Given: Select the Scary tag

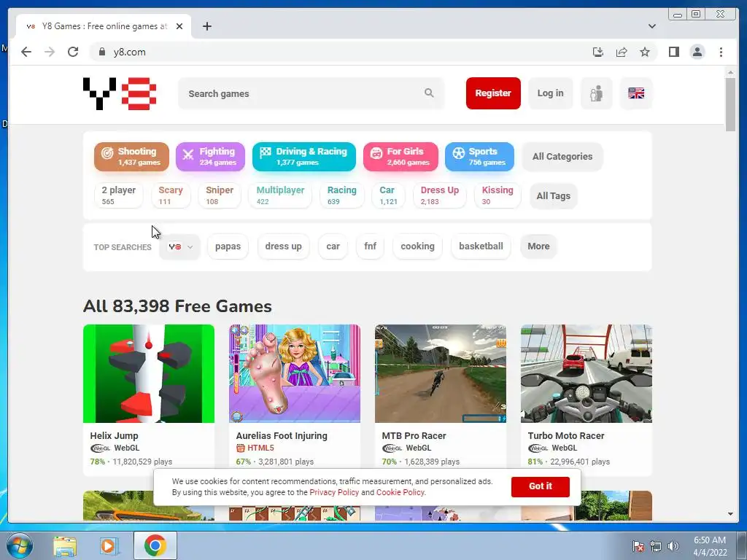Looking at the screenshot, I should (171, 195).
